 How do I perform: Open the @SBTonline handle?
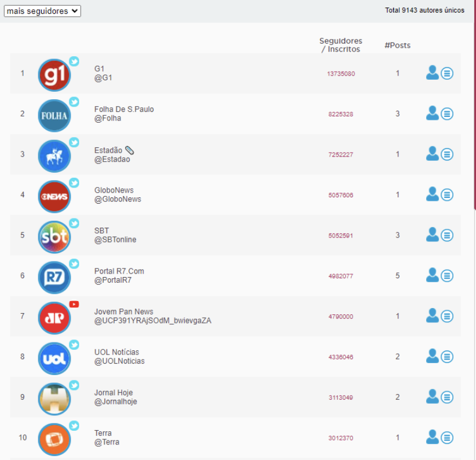coord(115,240)
